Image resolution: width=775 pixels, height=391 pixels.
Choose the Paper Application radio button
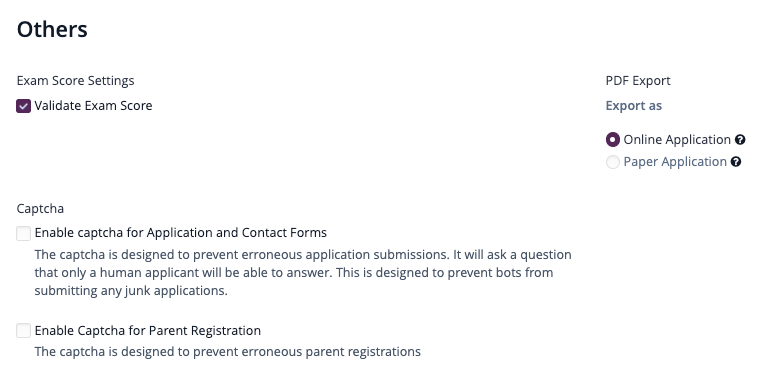[x=613, y=162]
